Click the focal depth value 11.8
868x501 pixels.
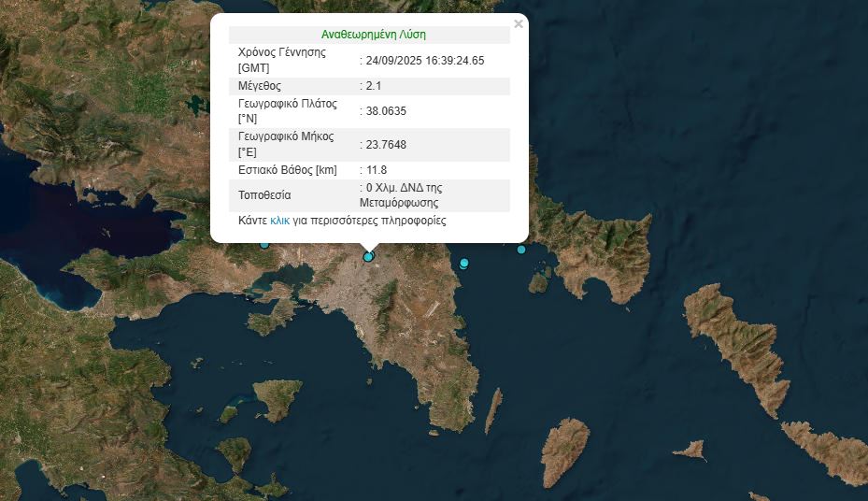click(376, 170)
